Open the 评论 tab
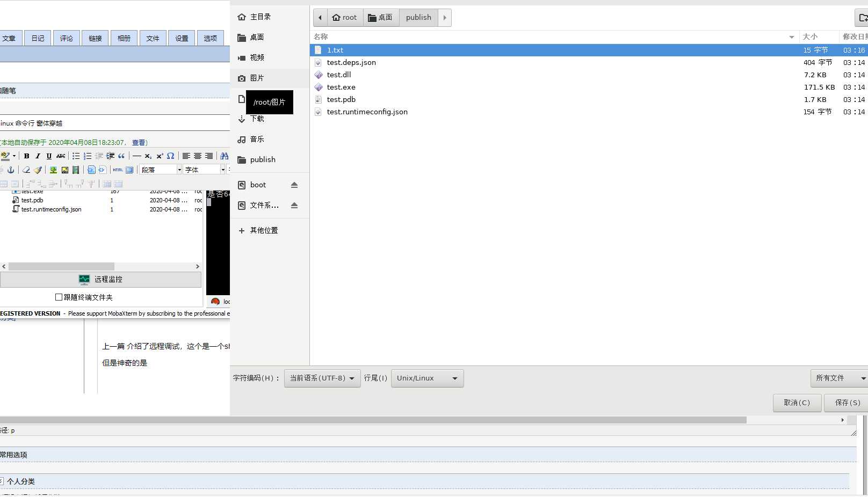Image resolution: width=868 pixels, height=497 pixels. coord(67,38)
